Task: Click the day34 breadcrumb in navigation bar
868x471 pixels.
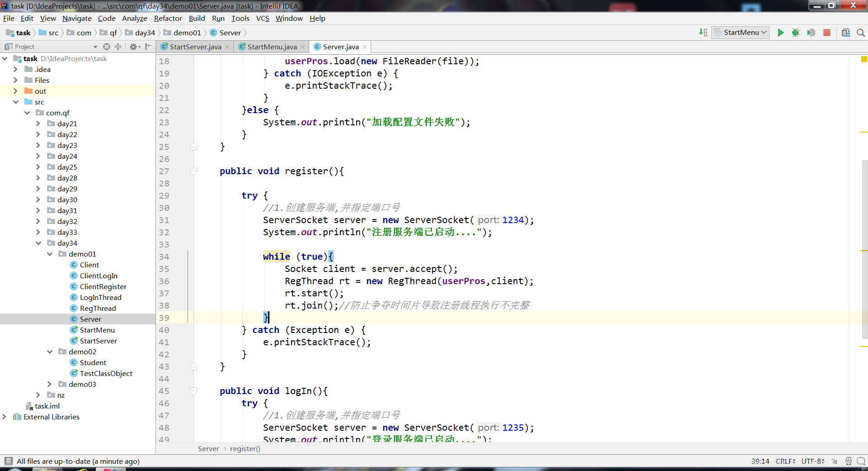Action: pos(140,33)
